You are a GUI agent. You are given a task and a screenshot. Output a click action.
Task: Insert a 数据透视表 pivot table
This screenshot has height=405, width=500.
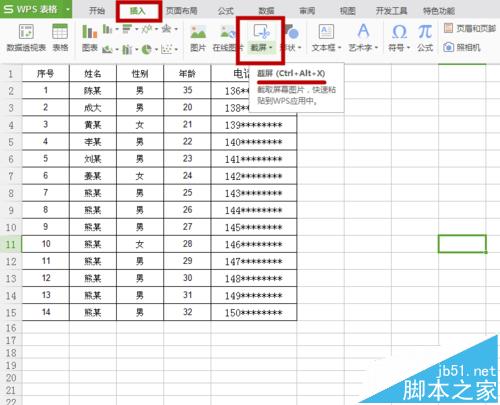(26, 38)
